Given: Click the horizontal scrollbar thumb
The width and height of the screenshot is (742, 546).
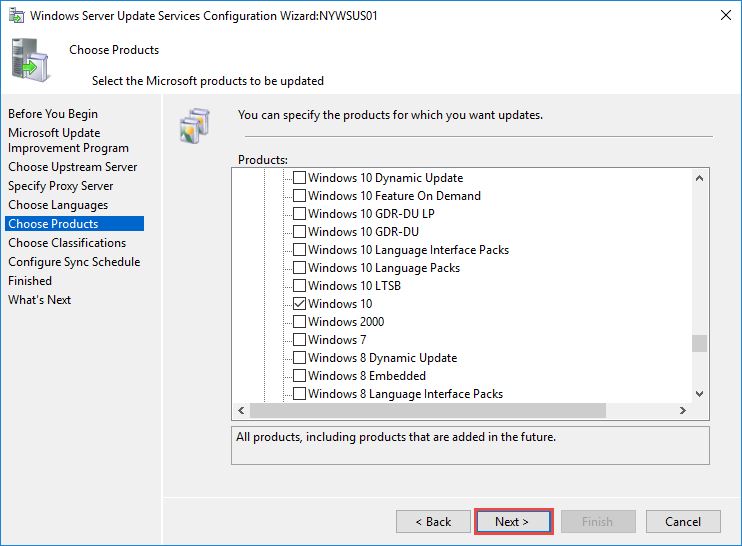Looking at the screenshot, I should [x=428, y=410].
